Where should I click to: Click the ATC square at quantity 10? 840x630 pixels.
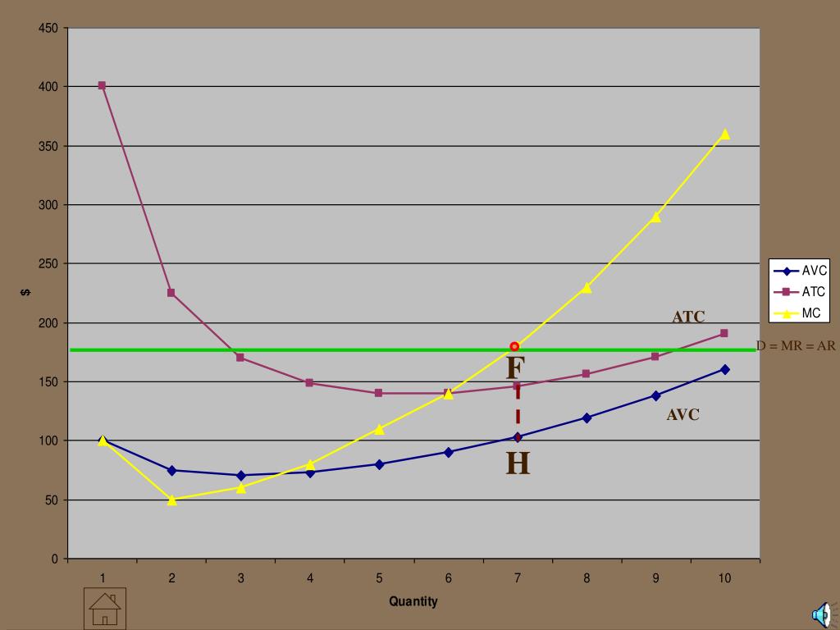click(724, 333)
